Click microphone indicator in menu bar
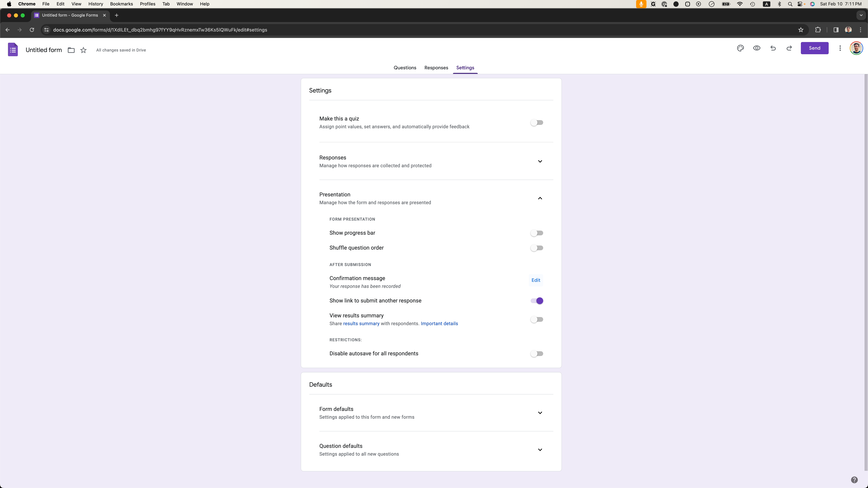 click(641, 4)
